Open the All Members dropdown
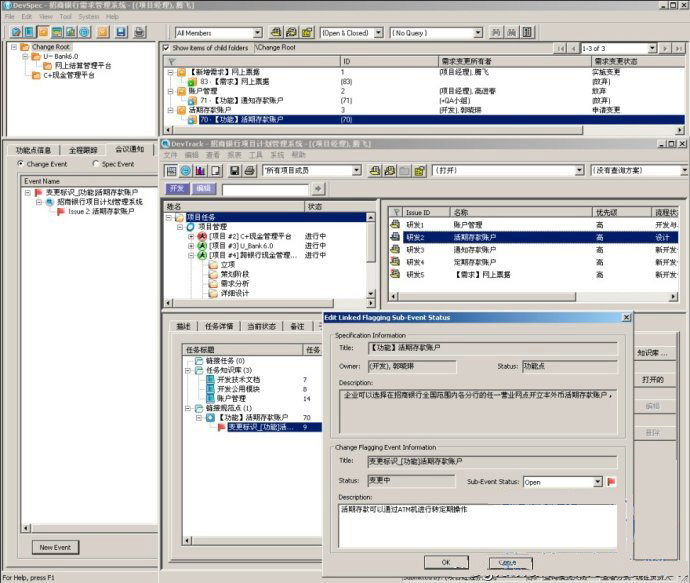This screenshot has width=690, height=583. pos(257,33)
